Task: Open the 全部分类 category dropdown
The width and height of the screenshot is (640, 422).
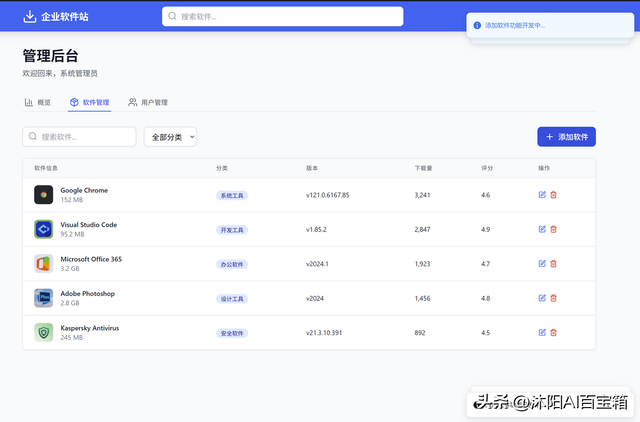Action: [x=170, y=137]
